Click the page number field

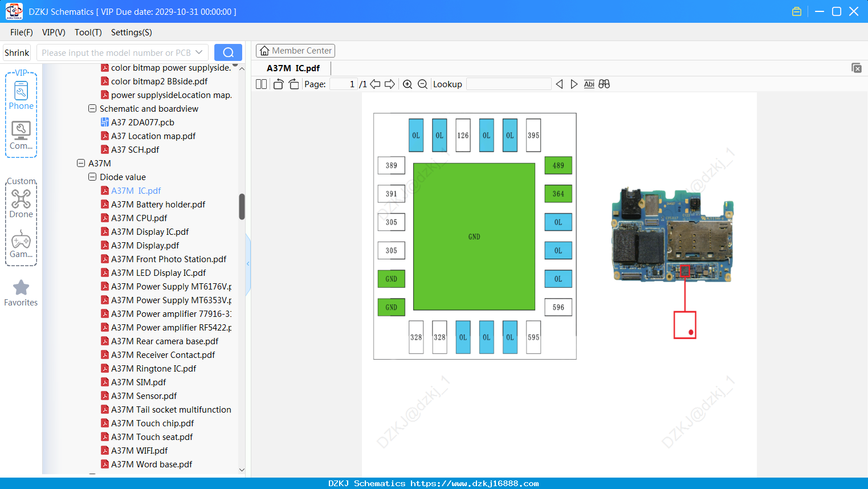pyautogui.click(x=343, y=84)
